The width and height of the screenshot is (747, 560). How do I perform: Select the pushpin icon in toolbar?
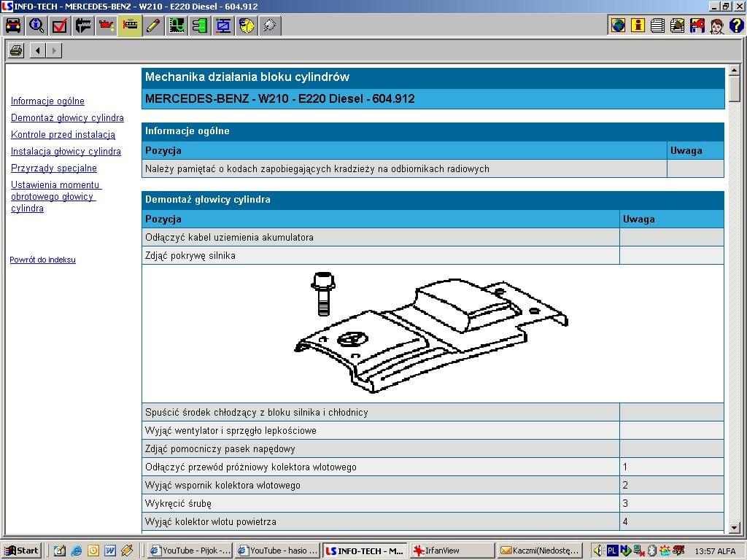coord(270,26)
